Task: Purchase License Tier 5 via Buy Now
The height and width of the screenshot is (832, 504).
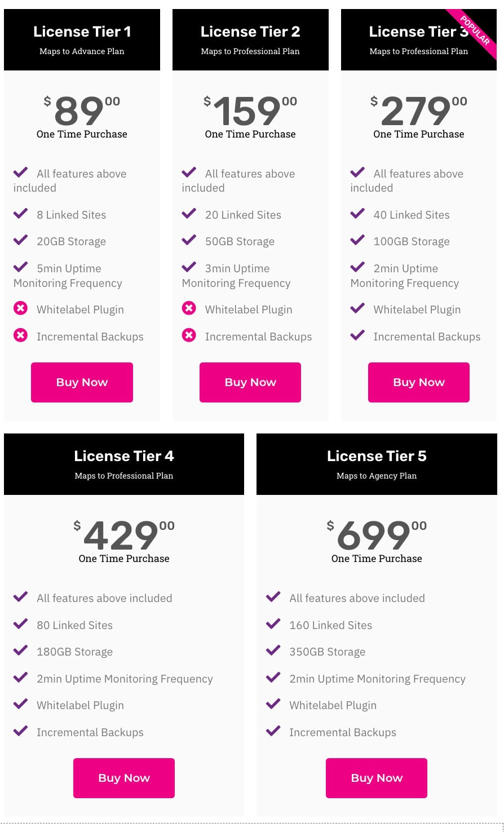Action: pos(377,778)
